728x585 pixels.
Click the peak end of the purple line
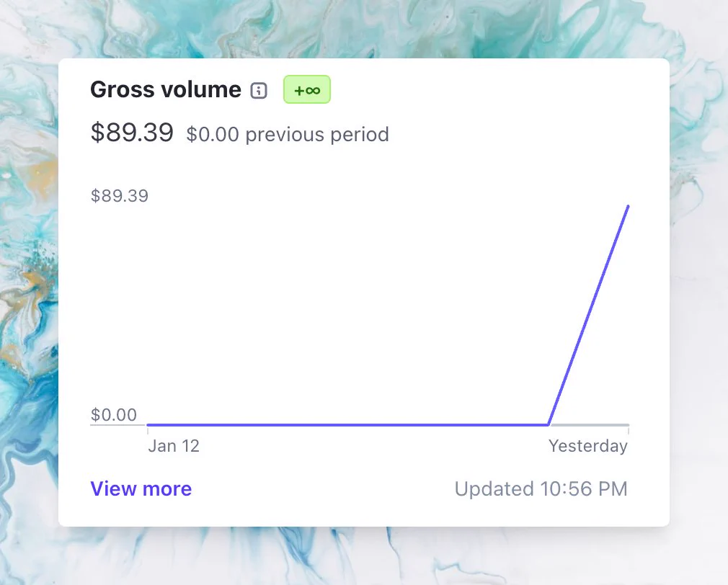click(x=628, y=206)
